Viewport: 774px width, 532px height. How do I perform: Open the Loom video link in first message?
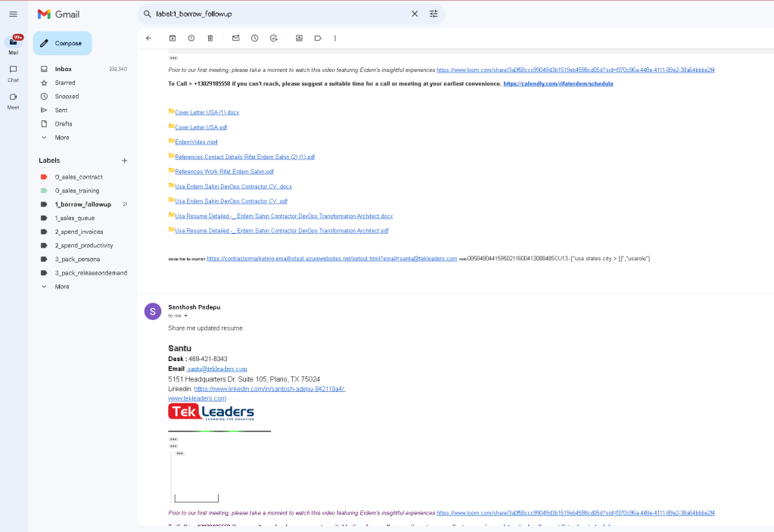click(575, 70)
